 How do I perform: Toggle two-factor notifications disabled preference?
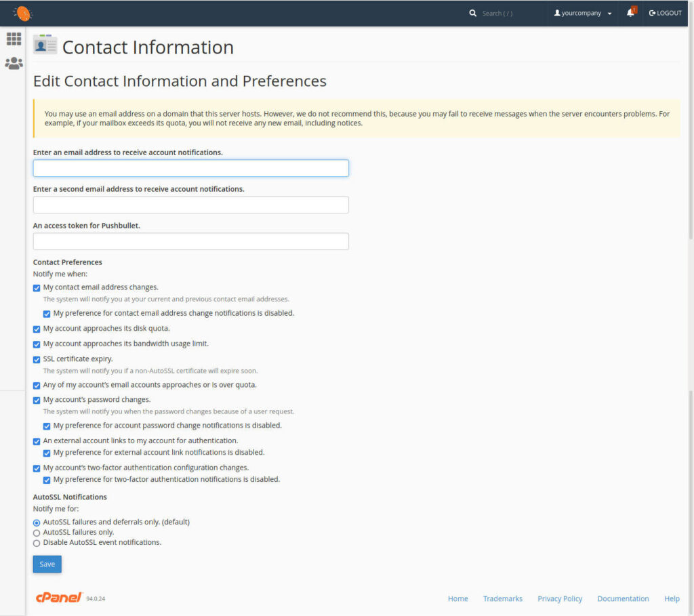click(47, 480)
